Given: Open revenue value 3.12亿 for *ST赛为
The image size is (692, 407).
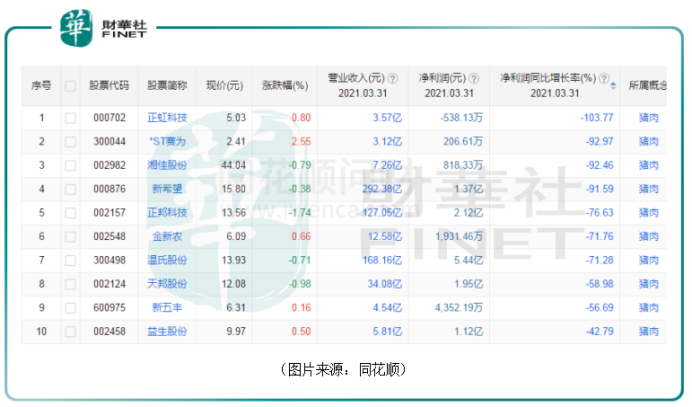Looking at the screenshot, I should (x=387, y=142).
